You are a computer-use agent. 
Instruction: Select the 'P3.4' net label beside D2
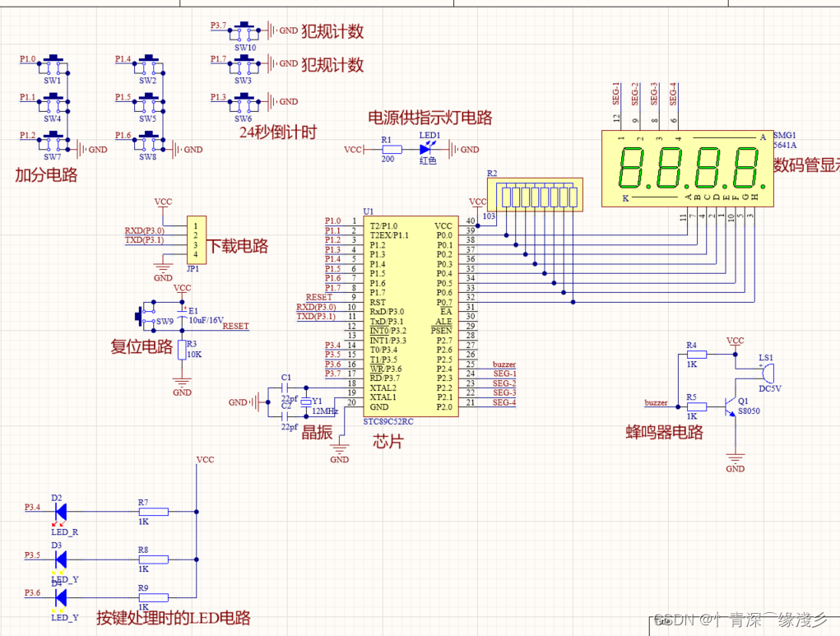pyautogui.click(x=32, y=507)
